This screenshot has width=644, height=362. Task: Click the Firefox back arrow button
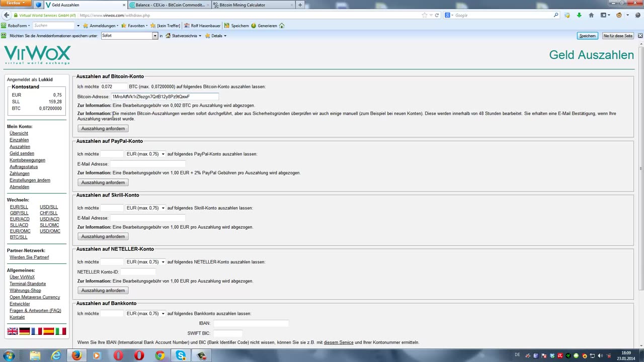6,15
